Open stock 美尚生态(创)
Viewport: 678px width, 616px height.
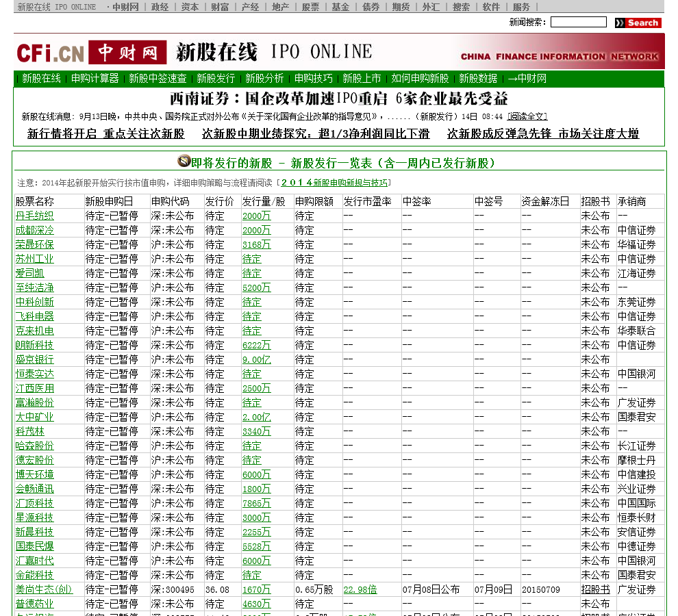point(44,589)
